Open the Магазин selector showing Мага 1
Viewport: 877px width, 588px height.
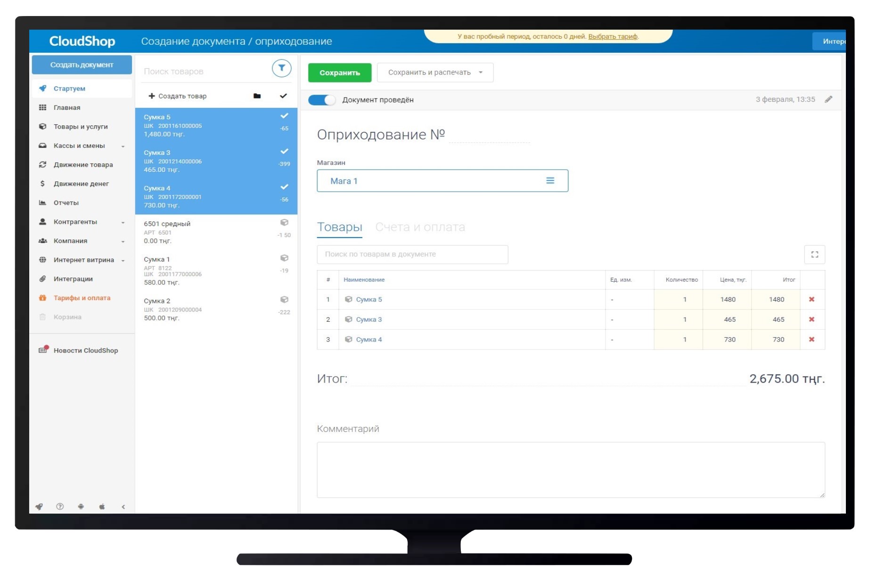point(442,181)
